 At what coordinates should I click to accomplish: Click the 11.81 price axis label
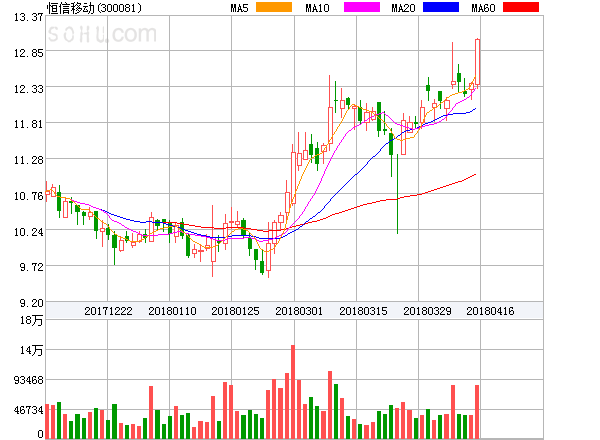pos(28,124)
